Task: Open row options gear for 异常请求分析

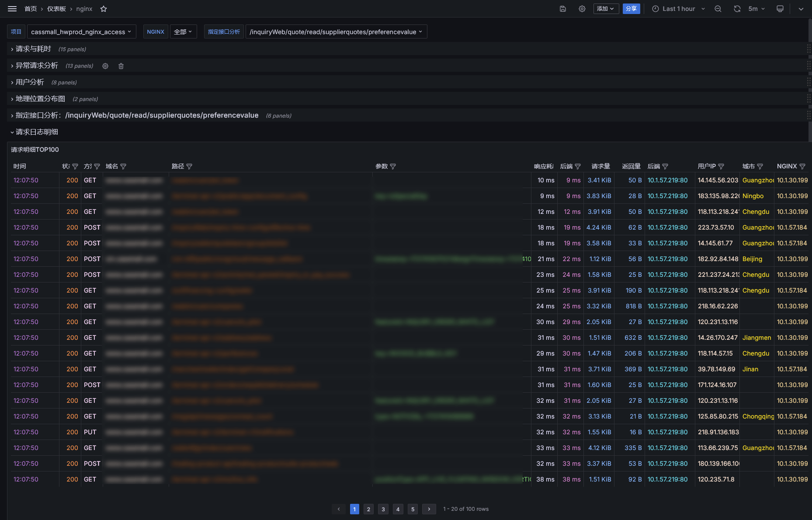Action: click(x=105, y=66)
